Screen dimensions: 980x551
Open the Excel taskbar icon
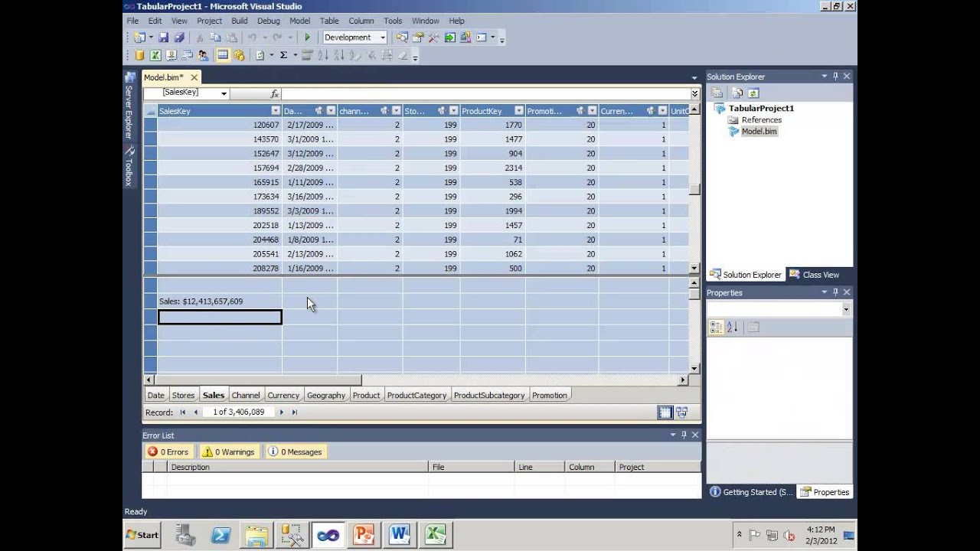tap(435, 535)
